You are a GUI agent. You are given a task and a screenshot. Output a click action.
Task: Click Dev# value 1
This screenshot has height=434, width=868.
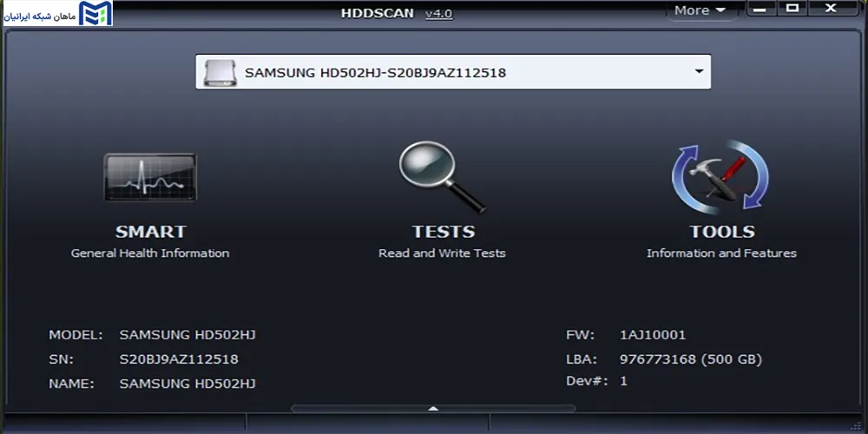623,381
